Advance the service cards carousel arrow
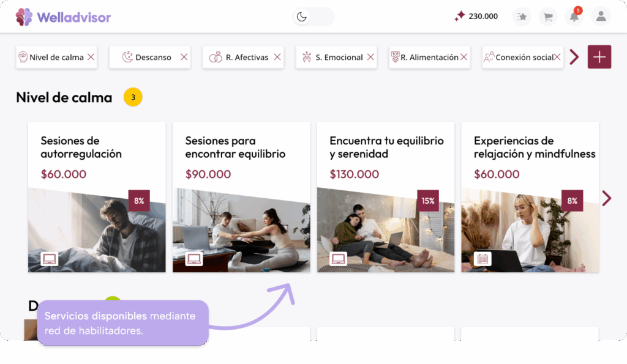The image size is (627, 364). [607, 198]
